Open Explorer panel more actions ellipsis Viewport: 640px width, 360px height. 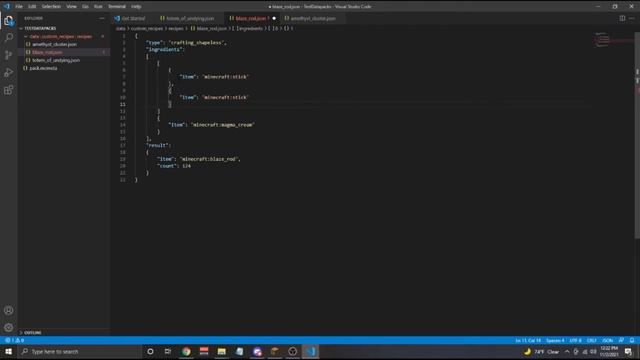102,18
